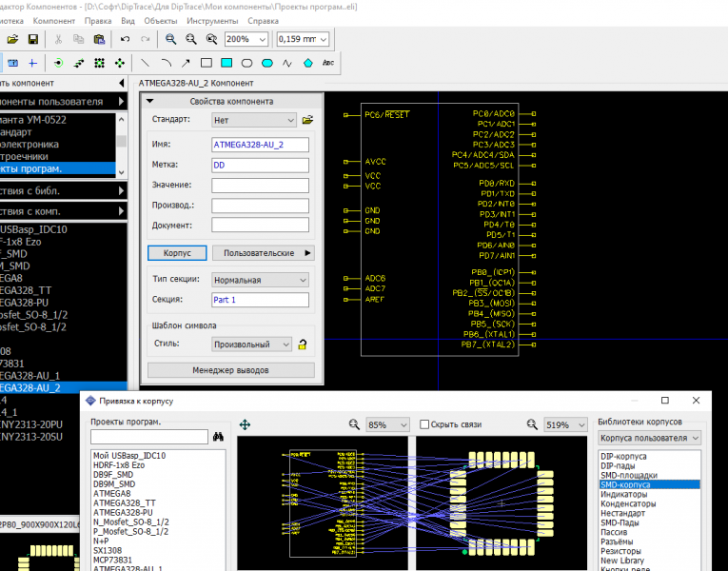Viewport: 728px width, 571px height.
Task: Browse standard with folder icon next to Стандарт
Action: pos(307,120)
